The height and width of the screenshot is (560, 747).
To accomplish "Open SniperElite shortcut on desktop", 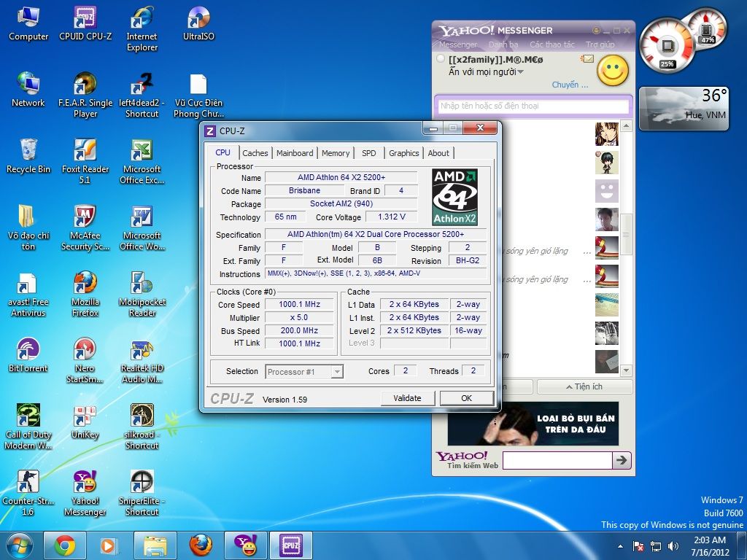I will 142,493.
